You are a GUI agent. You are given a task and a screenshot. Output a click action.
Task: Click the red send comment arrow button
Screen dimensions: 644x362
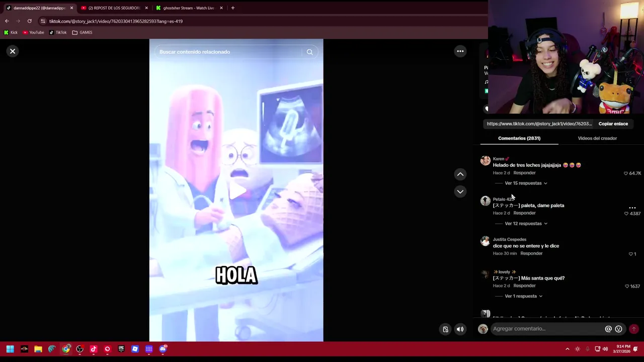click(633, 329)
